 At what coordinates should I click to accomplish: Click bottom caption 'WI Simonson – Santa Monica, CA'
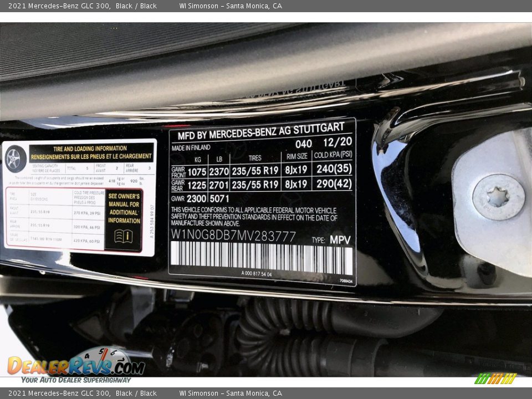click(231, 393)
